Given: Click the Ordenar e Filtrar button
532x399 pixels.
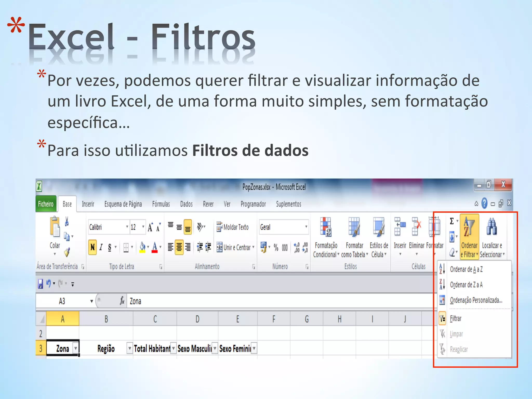Looking at the screenshot, I should click(469, 237).
